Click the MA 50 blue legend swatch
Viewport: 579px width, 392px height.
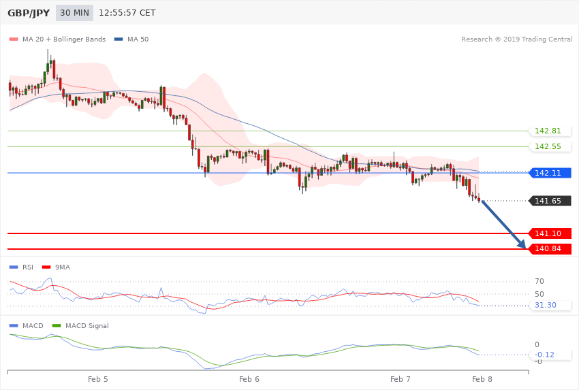click(119, 39)
